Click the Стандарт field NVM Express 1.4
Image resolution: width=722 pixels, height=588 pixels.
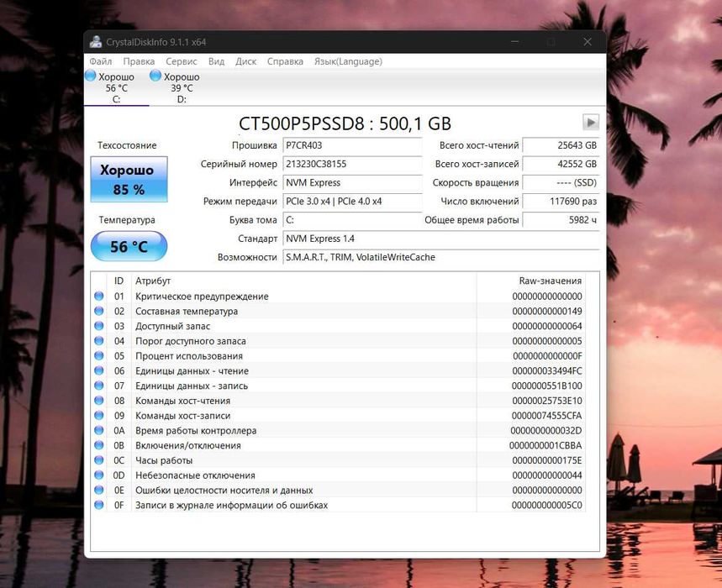(441, 239)
